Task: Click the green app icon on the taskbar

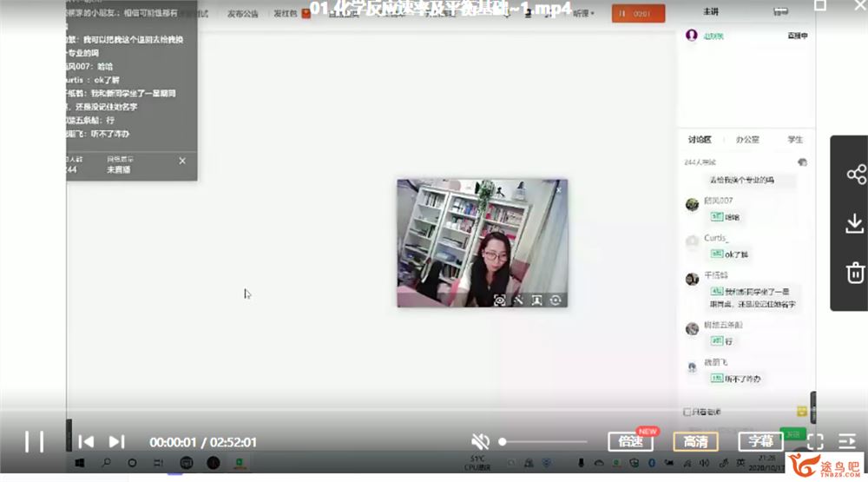Action: pos(240,463)
